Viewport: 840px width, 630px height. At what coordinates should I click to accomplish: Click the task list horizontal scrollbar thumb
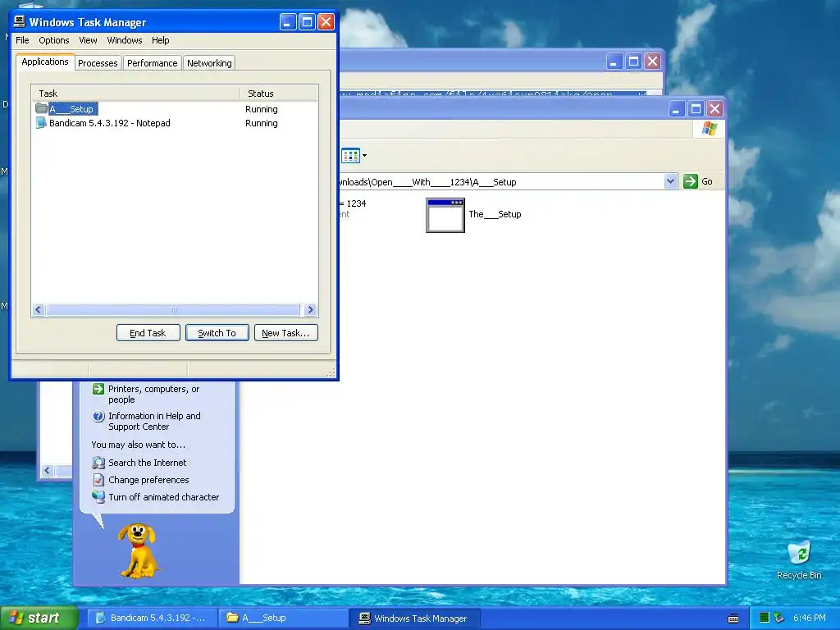173,309
